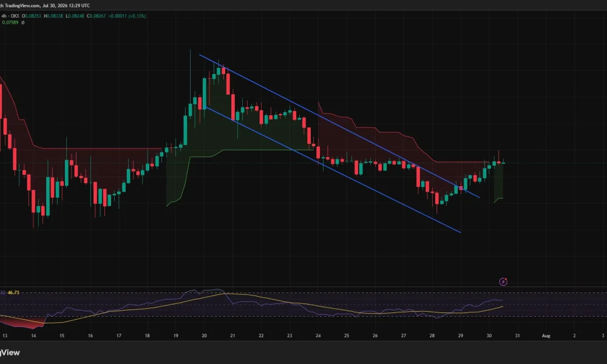Click date label 26 on time axis
This screenshot has height=364, width=607.
pyautogui.click(x=375, y=335)
